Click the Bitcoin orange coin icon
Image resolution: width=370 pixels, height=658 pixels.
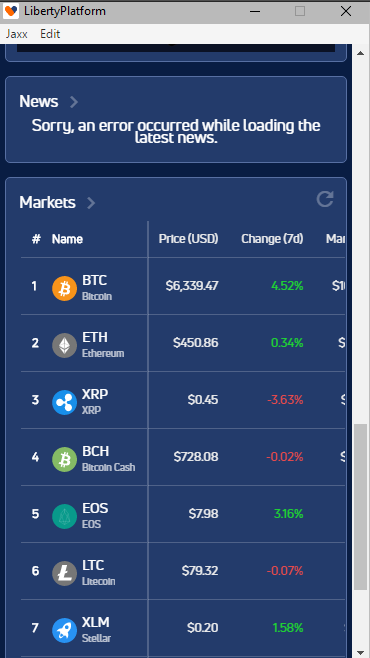(x=64, y=288)
